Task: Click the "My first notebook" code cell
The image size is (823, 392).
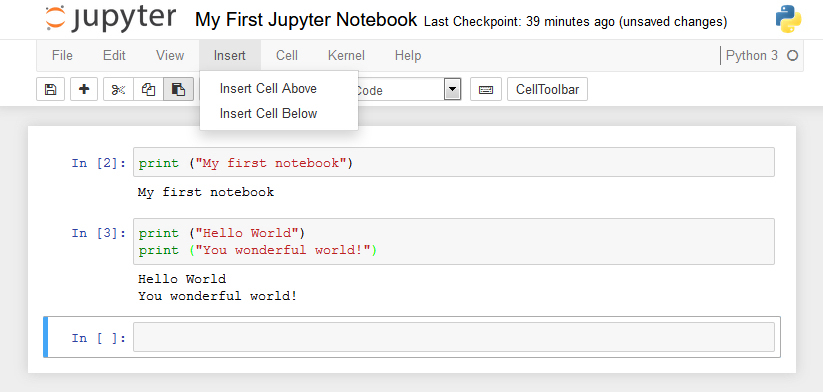Action: tap(454, 162)
